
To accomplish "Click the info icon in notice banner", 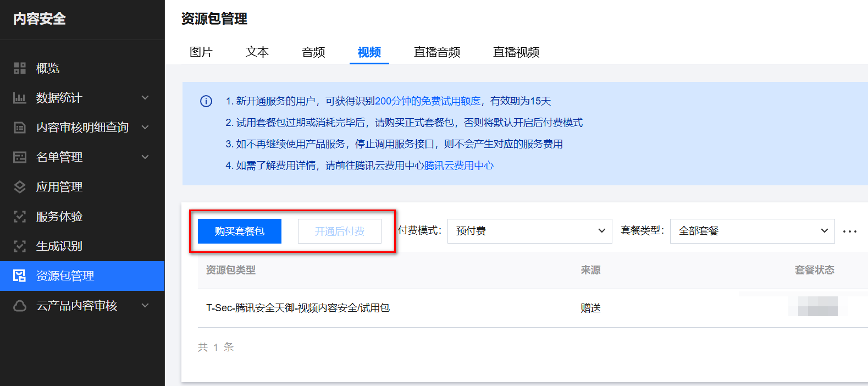I will click(x=206, y=101).
